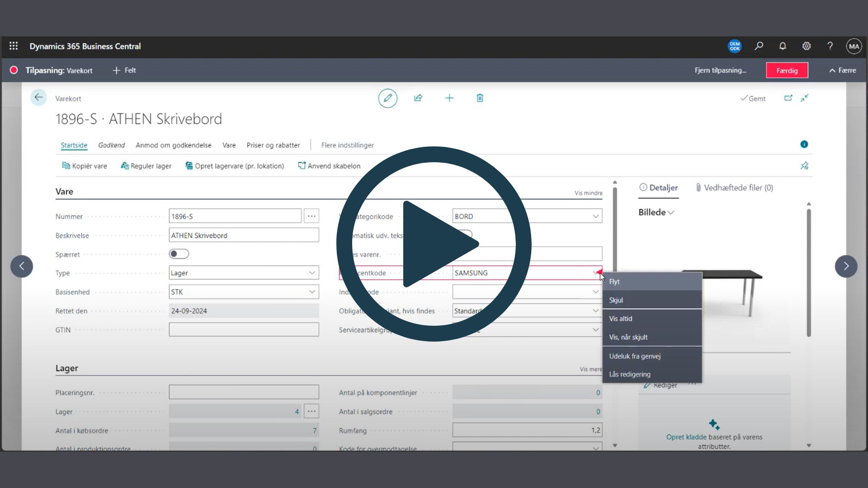Open the Nummer field ellipsis lookup
The image size is (868, 488).
click(x=311, y=216)
